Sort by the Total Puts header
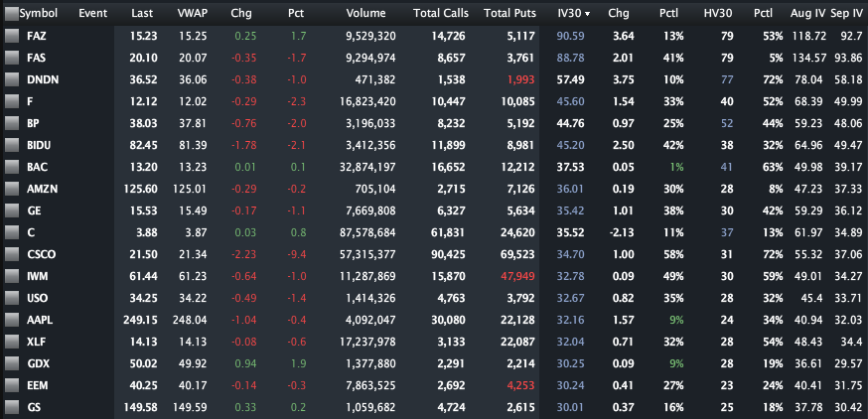The image size is (868, 419). 509,14
